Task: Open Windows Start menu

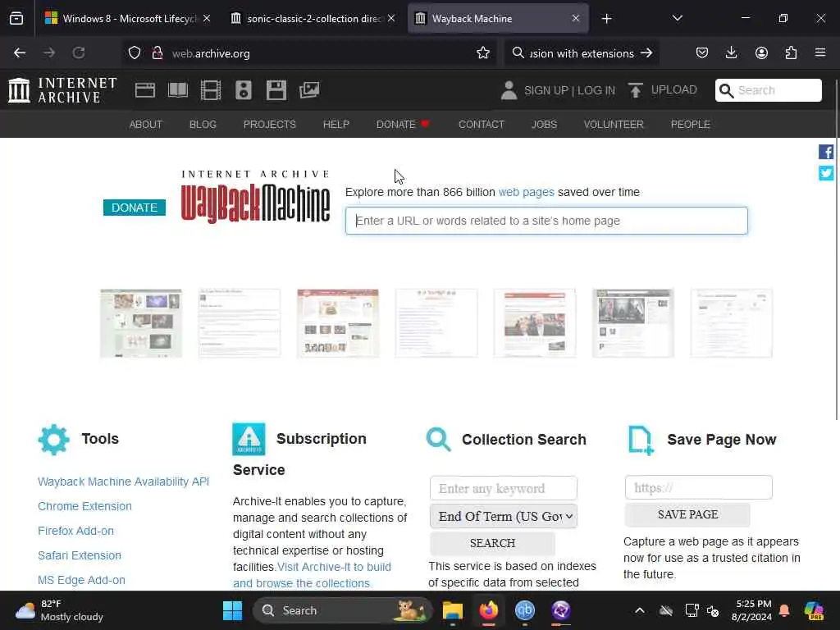Action: click(232, 610)
